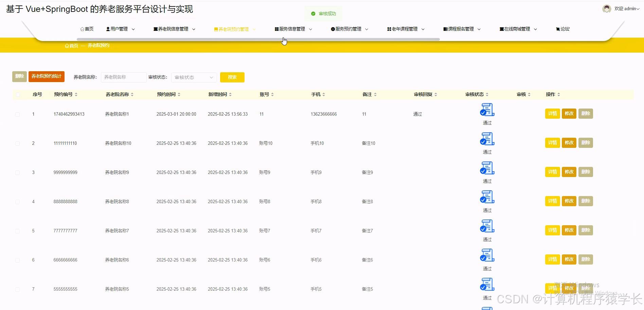This screenshot has width=644, height=310.
Task: Sort by 账号 column arrows
Action: pyautogui.click(x=272, y=95)
